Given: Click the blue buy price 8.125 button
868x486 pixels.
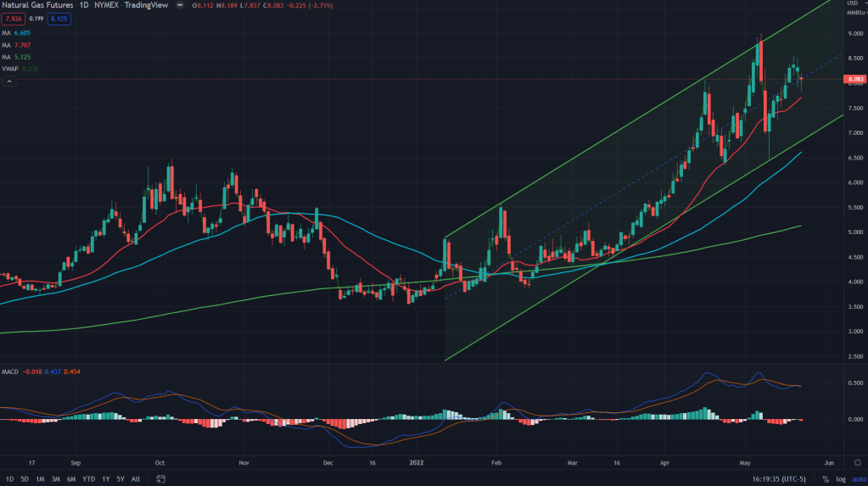Looking at the screenshot, I should pos(60,18).
